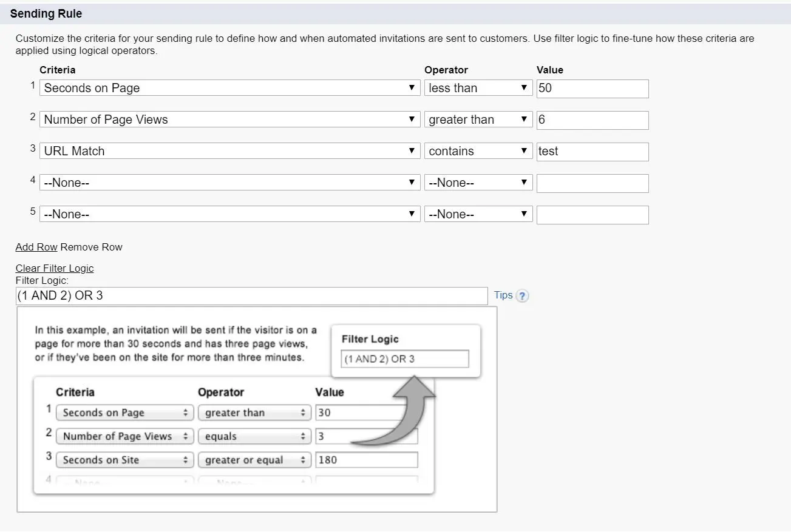
Task: Open row 5 Criteria --None-- dropdown
Action: click(x=230, y=214)
